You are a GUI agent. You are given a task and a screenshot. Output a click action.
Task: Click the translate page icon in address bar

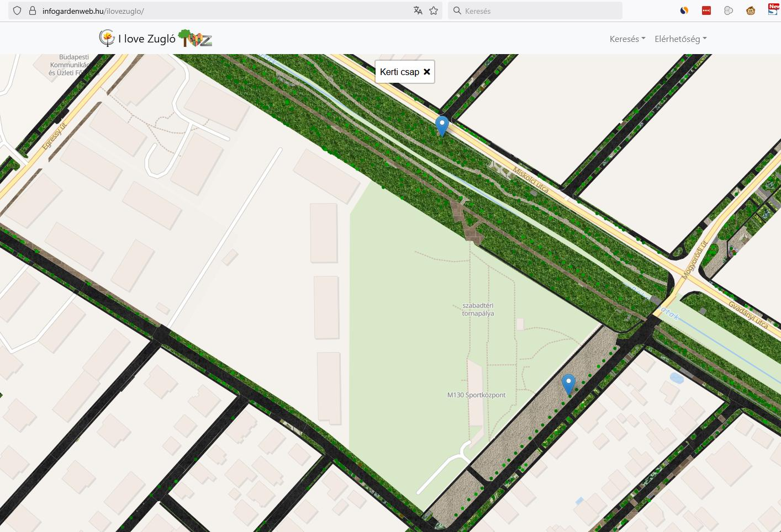tap(418, 10)
